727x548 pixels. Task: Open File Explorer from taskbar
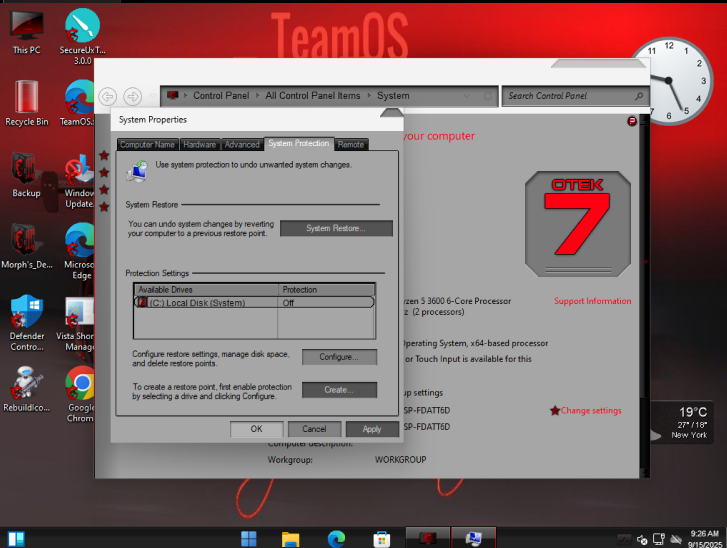291,539
